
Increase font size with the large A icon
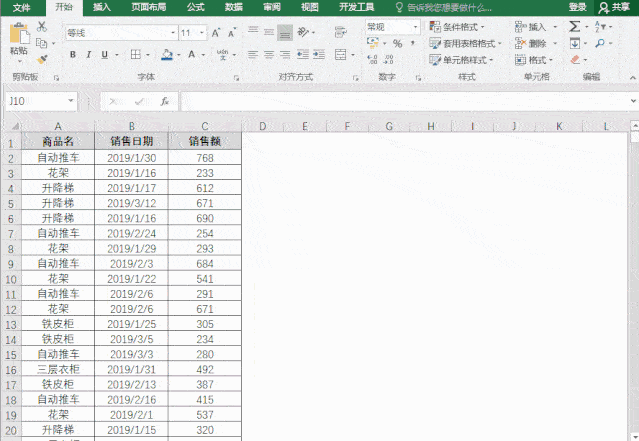[216, 33]
